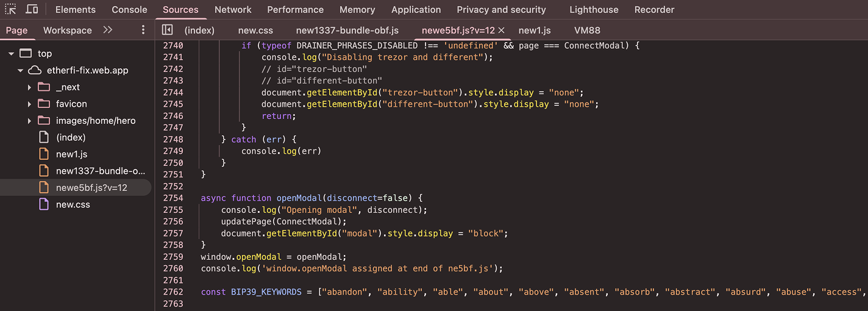Viewport: 868px width, 311px height.
Task: Click line number 2754 in the gutter
Action: click(173, 198)
